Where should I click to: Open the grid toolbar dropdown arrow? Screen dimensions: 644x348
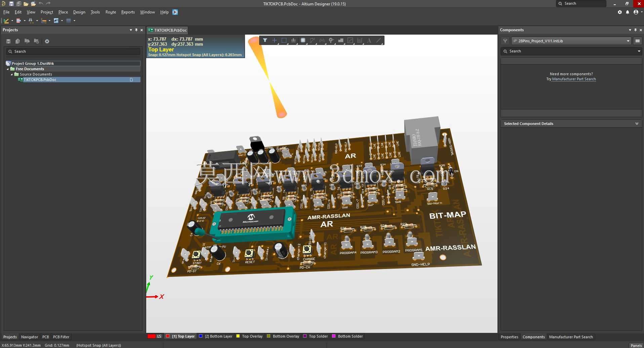(74, 21)
